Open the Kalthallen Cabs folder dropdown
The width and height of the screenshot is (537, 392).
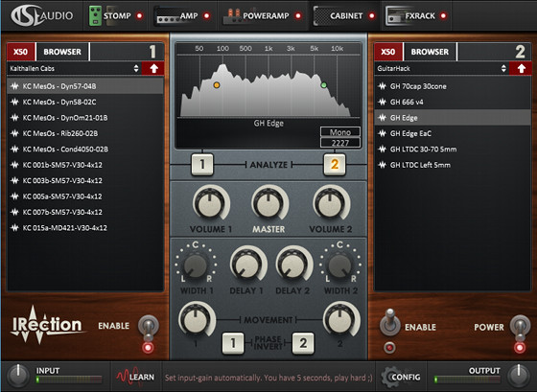click(74, 68)
